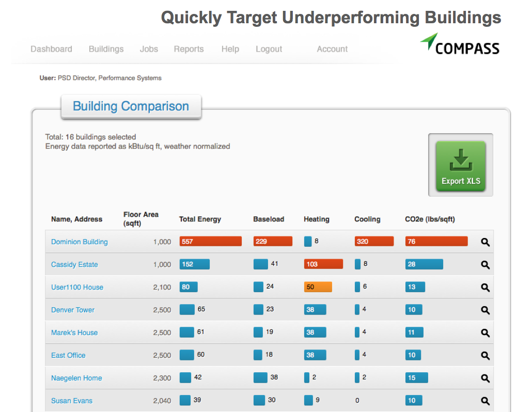Click the CO2e (lbs/sqft) column header
Viewport: 532px width, 412px height.
(430, 219)
